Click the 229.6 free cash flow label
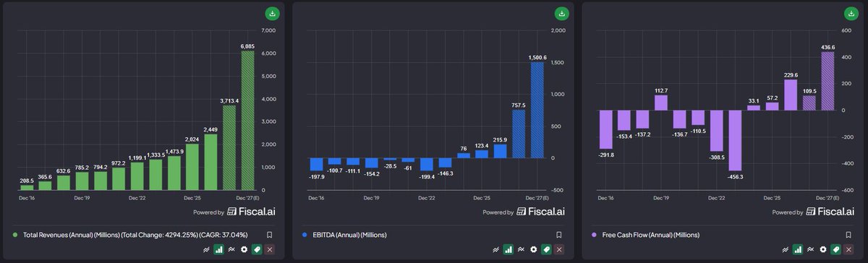This screenshot has width=868, height=263. point(791,74)
